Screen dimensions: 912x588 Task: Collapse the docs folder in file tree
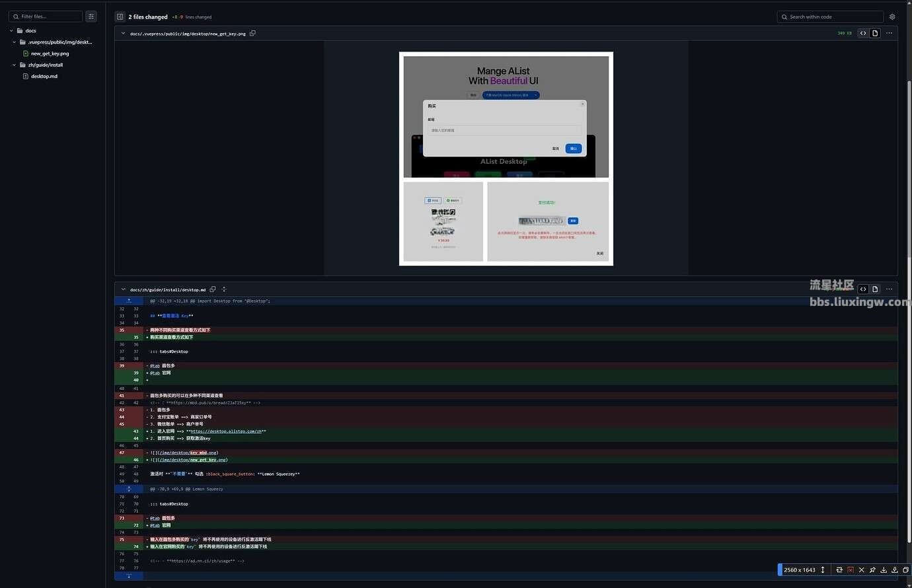[x=11, y=30]
